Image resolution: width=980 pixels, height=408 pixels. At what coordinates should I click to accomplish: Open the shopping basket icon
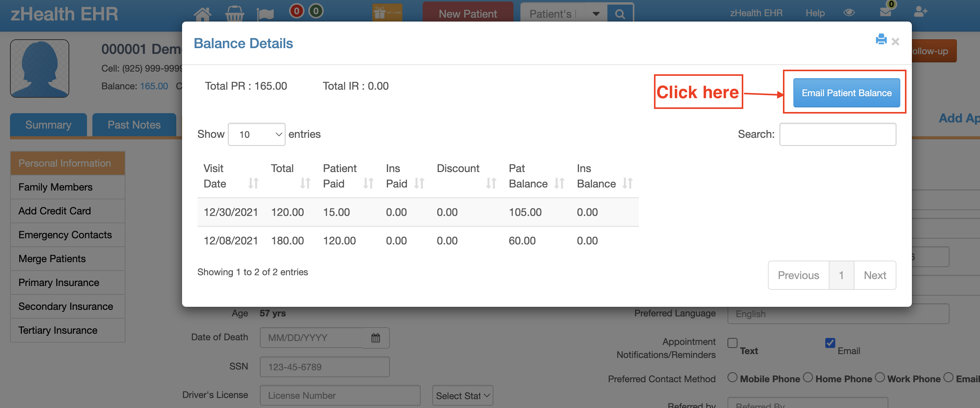point(234,14)
